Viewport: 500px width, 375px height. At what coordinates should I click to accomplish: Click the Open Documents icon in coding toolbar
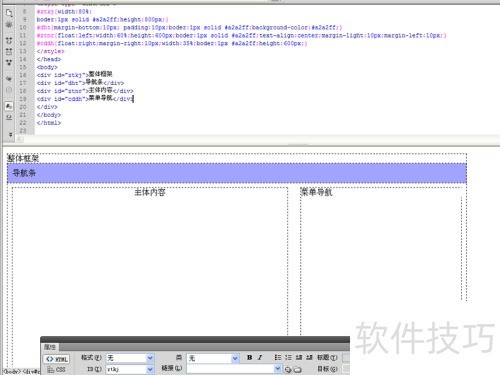click(9, 13)
